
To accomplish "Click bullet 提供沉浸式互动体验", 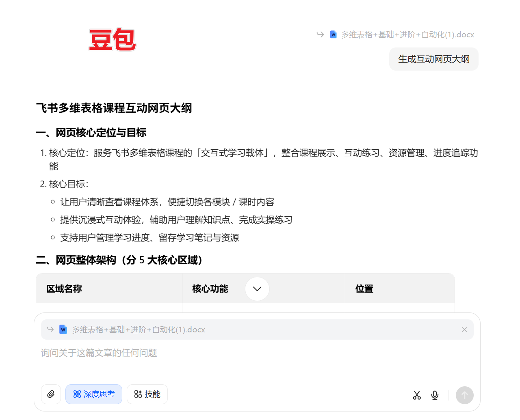I will coord(176,220).
